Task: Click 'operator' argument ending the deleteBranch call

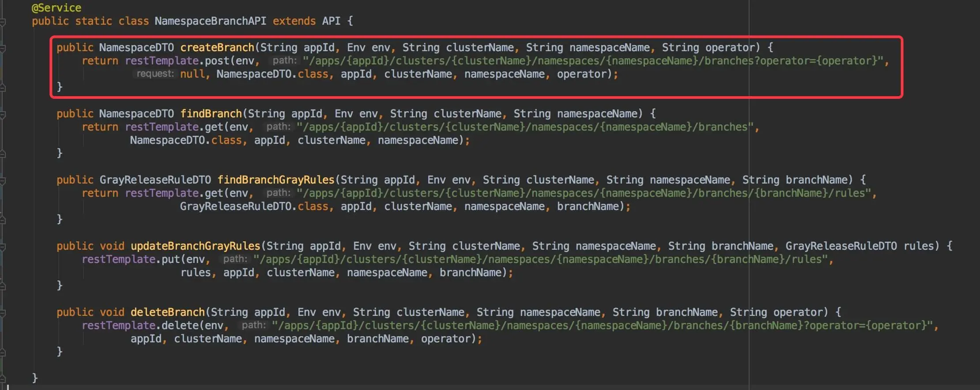Action: click(445, 338)
